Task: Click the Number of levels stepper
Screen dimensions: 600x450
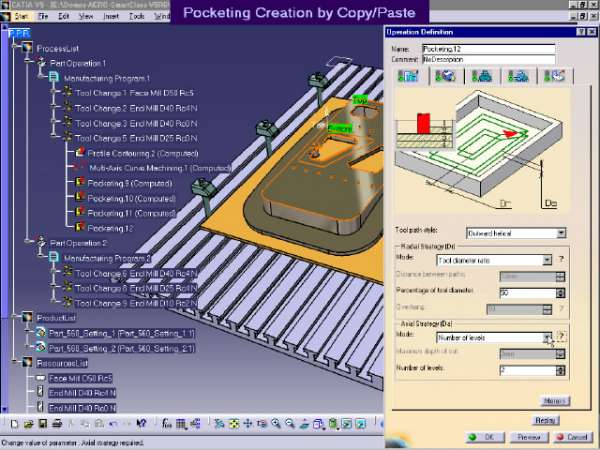Action: pos(561,370)
